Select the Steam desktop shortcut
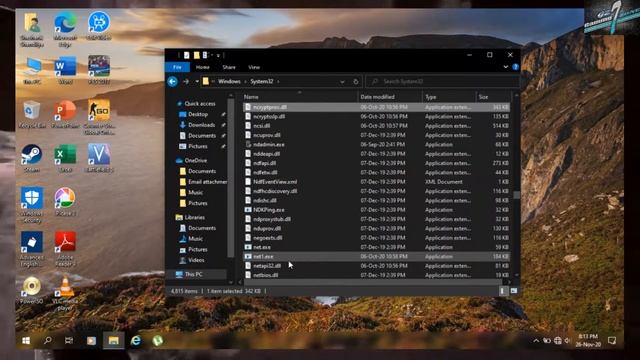 32,158
